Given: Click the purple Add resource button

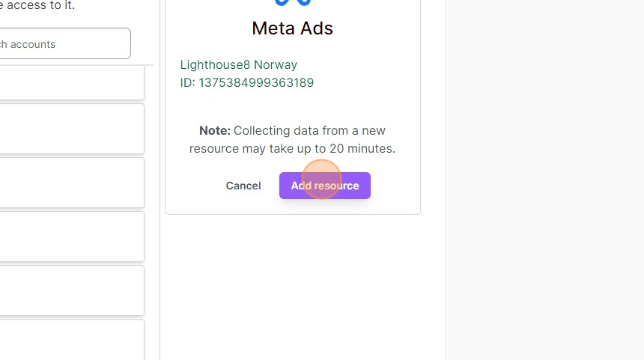Looking at the screenshot, I should tap(324, 186).
